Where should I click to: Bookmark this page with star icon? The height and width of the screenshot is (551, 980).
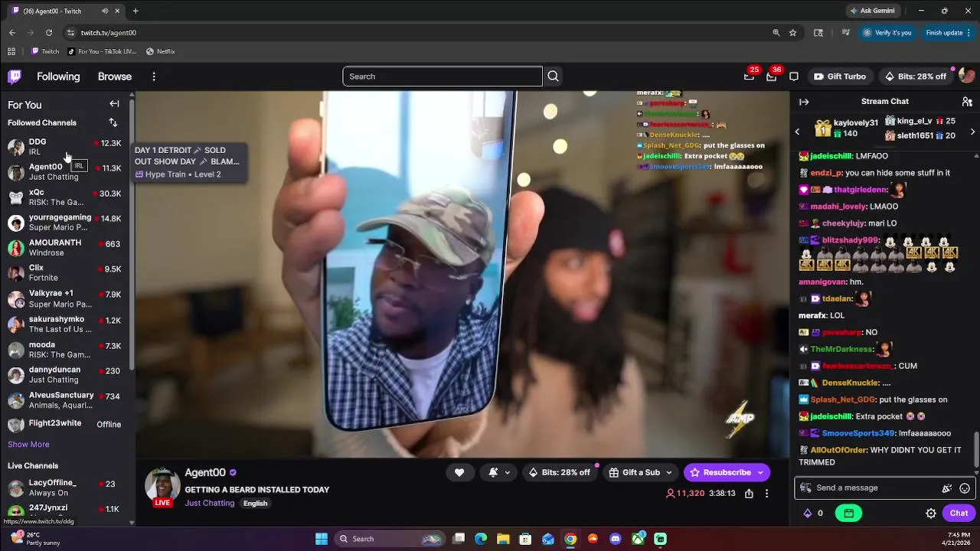point(792,33)
